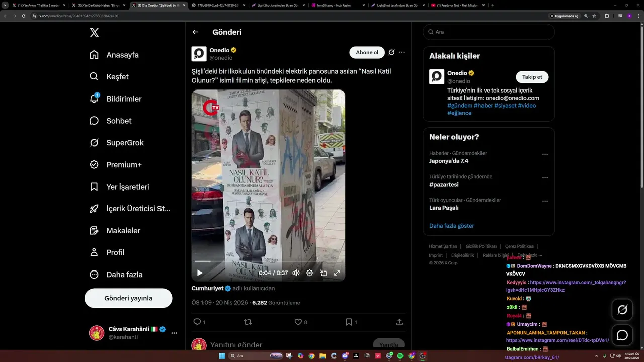The height and width of the screenshot is (362, 644).
Task: Expand hidden system tray icons chevron
Action: click(x=597, y=356)
